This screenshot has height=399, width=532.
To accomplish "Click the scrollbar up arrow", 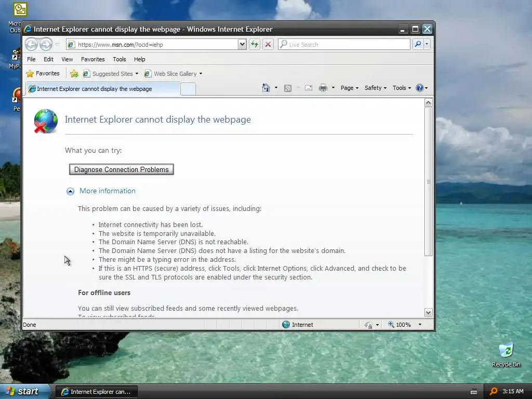I will (x=429, y=102).
